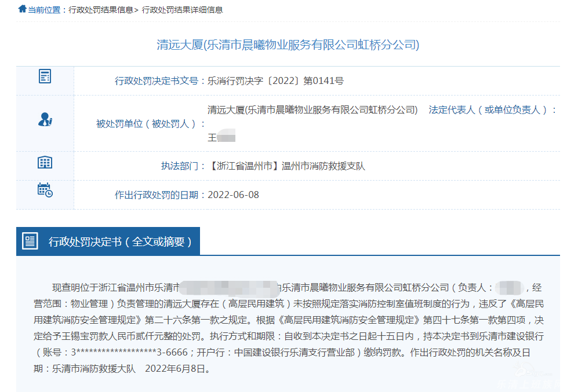Click the page title 清远大厦 heading
567x392 pixels.
pos(288,45)
